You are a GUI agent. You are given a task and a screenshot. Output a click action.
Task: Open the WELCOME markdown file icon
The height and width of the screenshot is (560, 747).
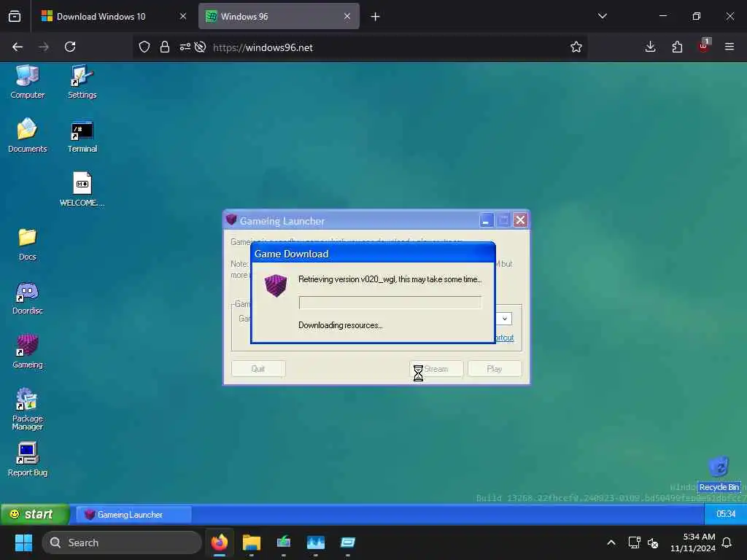(x=82, y=190)
